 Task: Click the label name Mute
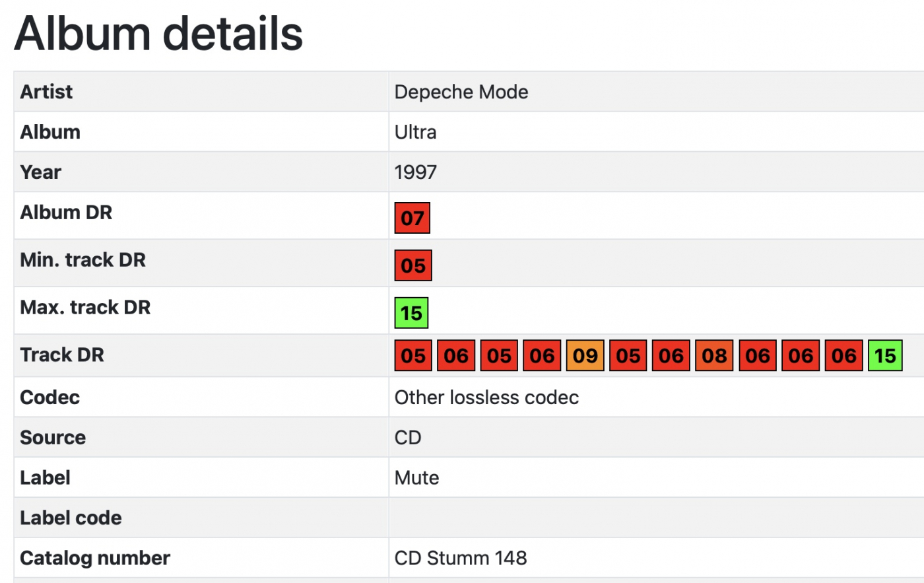tap(416, 478)
